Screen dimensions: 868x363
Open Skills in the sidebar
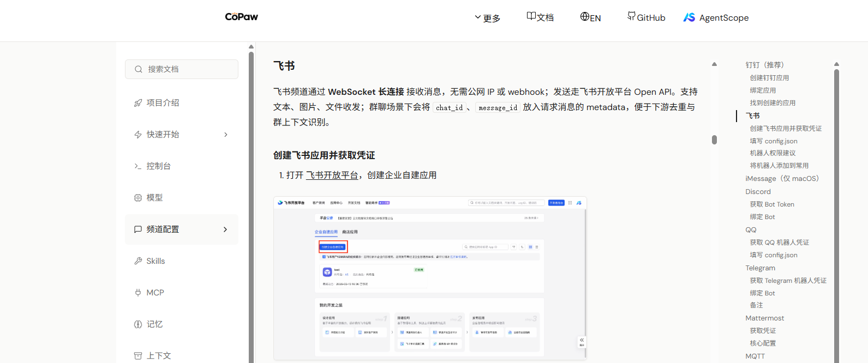pyautogui.click(x=182, y=261)
